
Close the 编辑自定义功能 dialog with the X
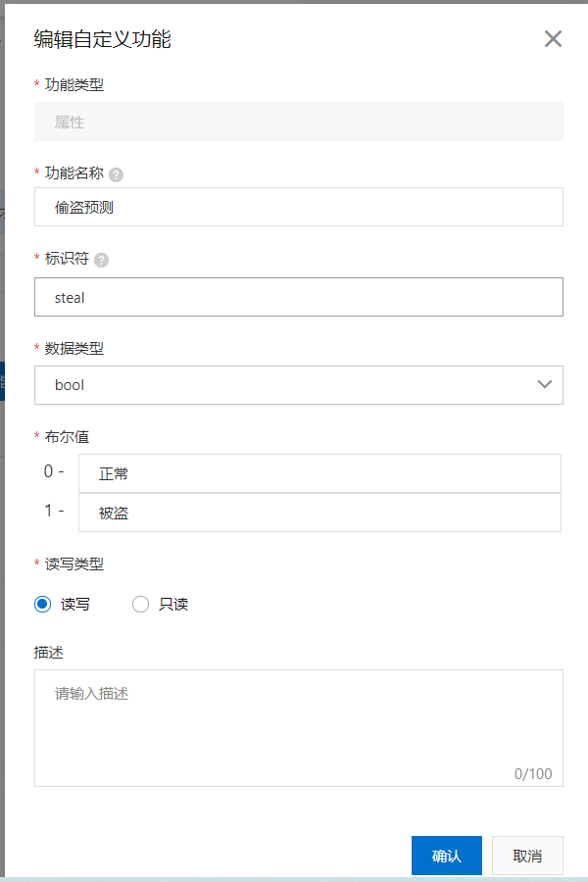(553, 39)
